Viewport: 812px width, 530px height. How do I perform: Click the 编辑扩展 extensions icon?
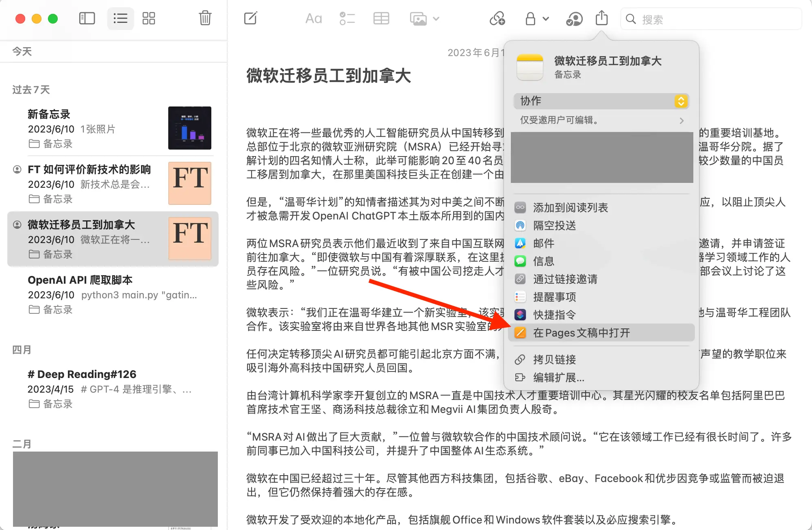click(x=520, y=378)
